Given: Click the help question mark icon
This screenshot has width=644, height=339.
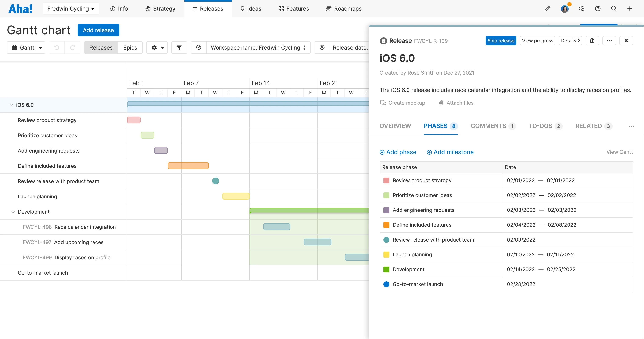Looking at the screenshot, I should point(597,9).
